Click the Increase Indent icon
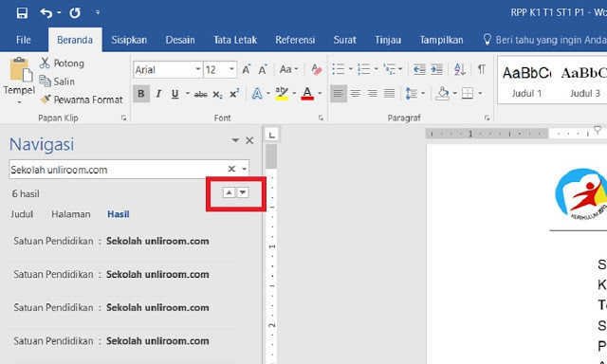 [x=436, y=69]
